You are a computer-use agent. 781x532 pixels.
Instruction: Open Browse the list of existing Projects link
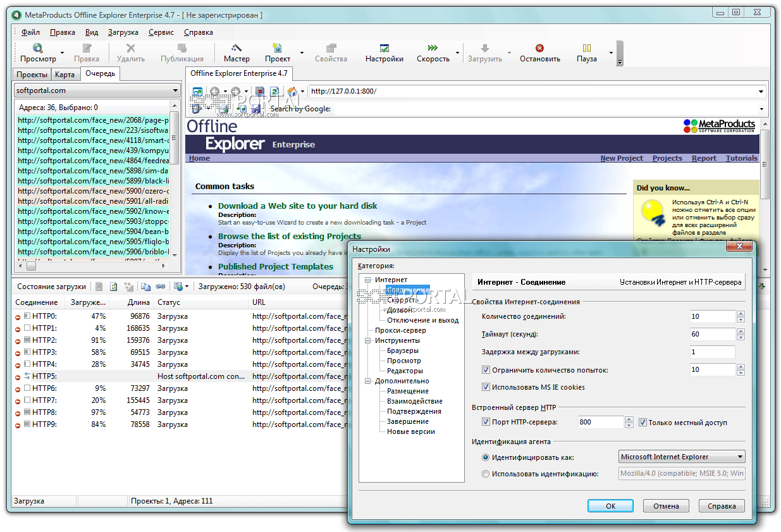[290, 236]
